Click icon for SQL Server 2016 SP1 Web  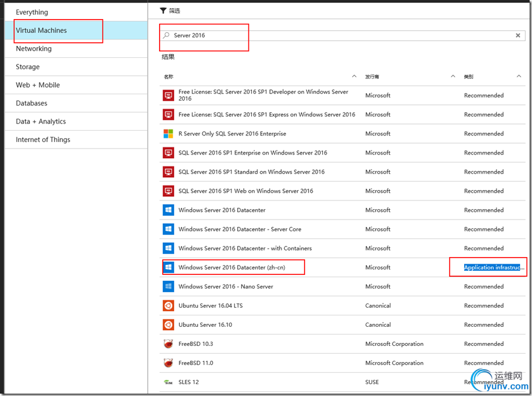click(168, 191)
